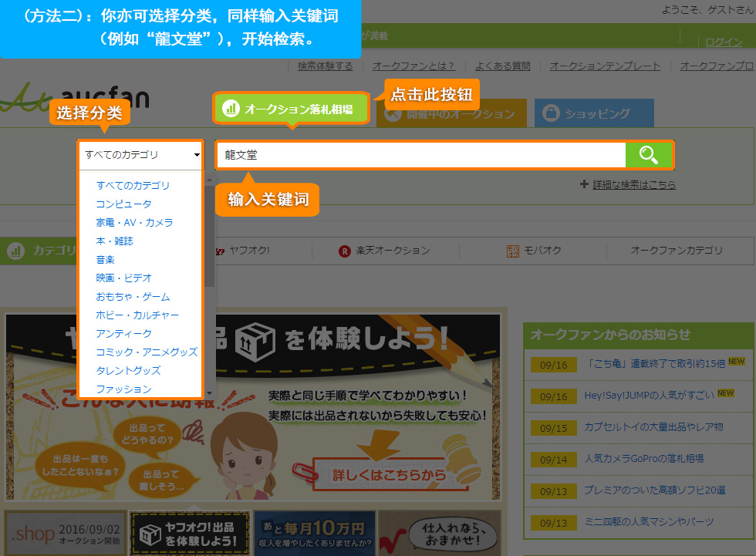Open news 「こち亀」連載終了で取引約15倍
Screen dimensions: 756x556
coord(655,364)
